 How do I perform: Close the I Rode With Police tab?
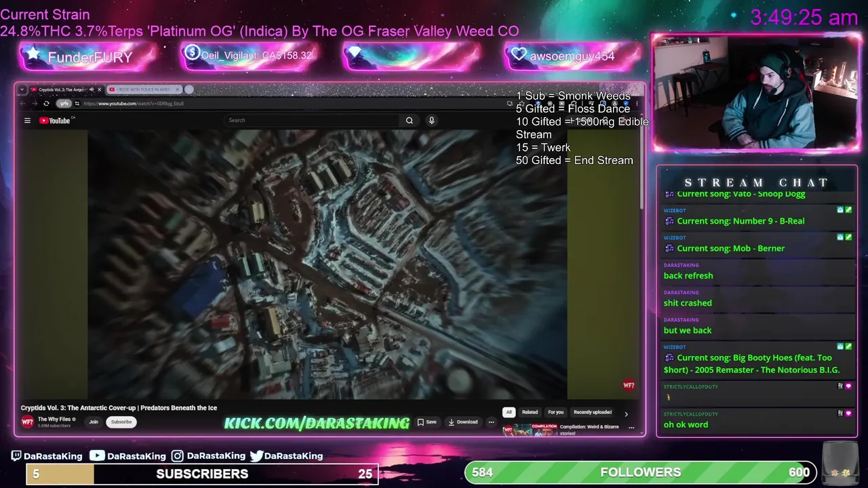click(x=178, y=89)
